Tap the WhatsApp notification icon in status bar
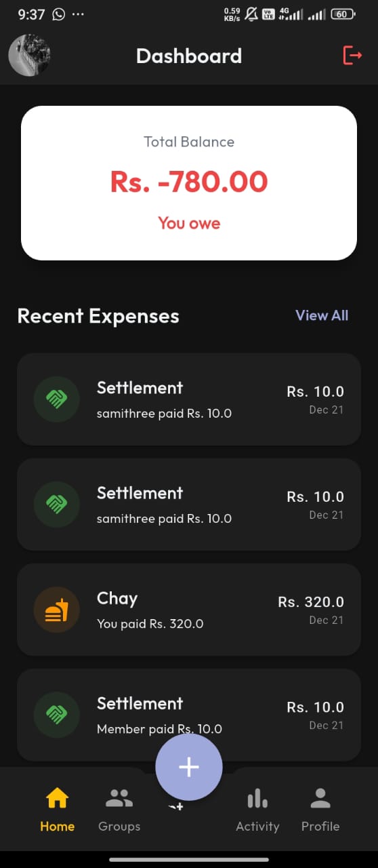The height and width of the screenshot is (868, 378). click(59, 14)
